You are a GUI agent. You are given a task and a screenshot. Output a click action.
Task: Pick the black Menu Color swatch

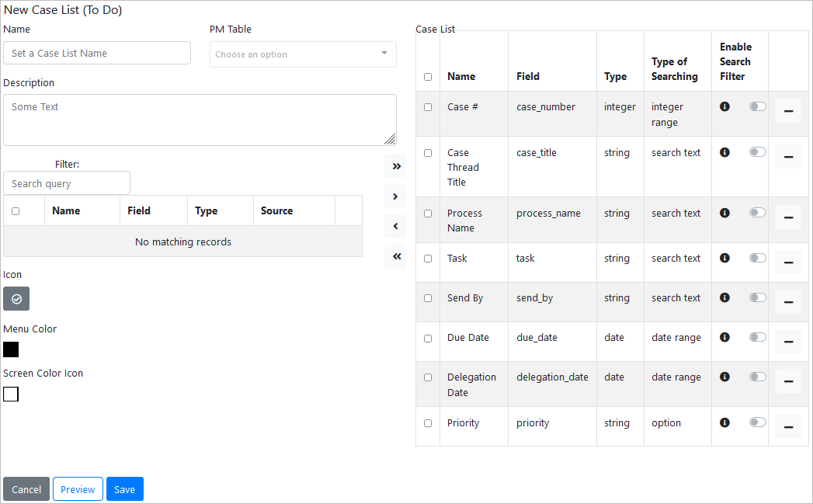[11, 349]
